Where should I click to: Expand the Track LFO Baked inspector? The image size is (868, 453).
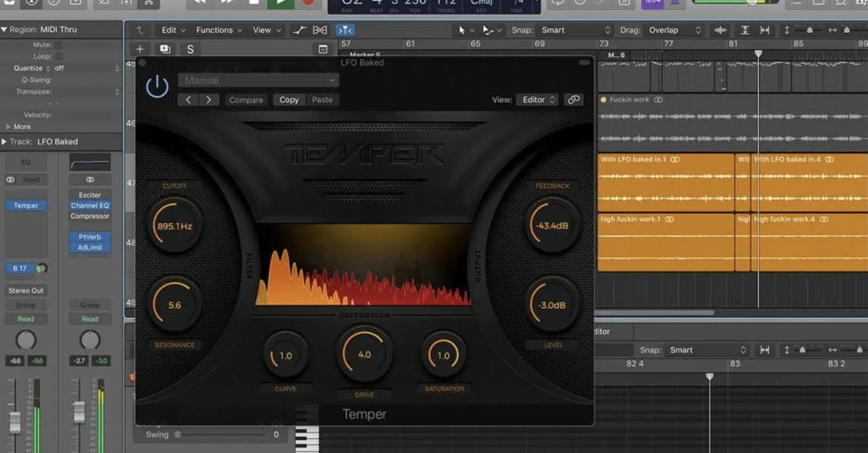(4, 141)
